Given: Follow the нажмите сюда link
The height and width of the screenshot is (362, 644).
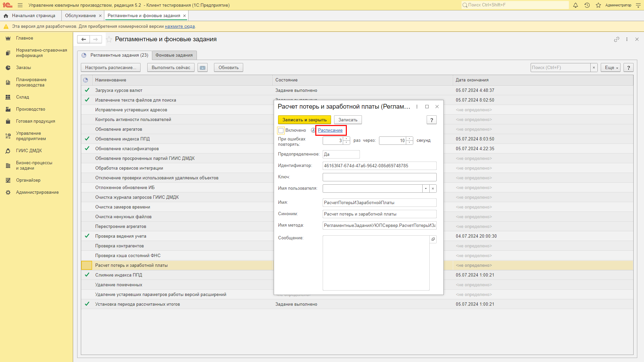Looking at the screenshot, I should [x=180, y=26].
